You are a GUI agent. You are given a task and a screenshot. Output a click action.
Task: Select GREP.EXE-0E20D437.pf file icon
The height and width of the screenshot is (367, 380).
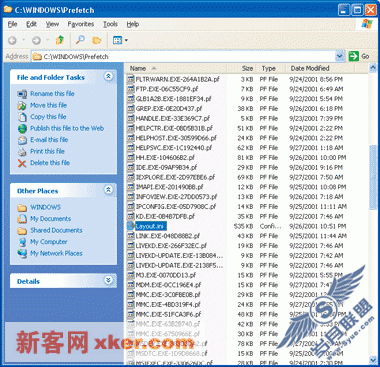pos(131,109)
